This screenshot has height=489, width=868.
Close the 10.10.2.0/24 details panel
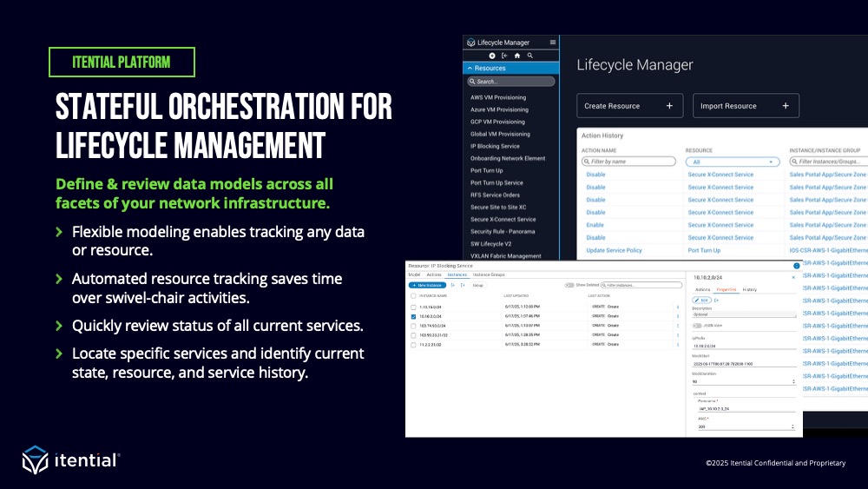coord(793,277)
